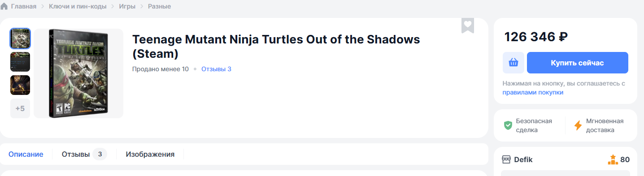Image resolution: width=644 pixels, height=176 pixels.
Task: Click the Купить сейчас button
Action: coord(578,63)
